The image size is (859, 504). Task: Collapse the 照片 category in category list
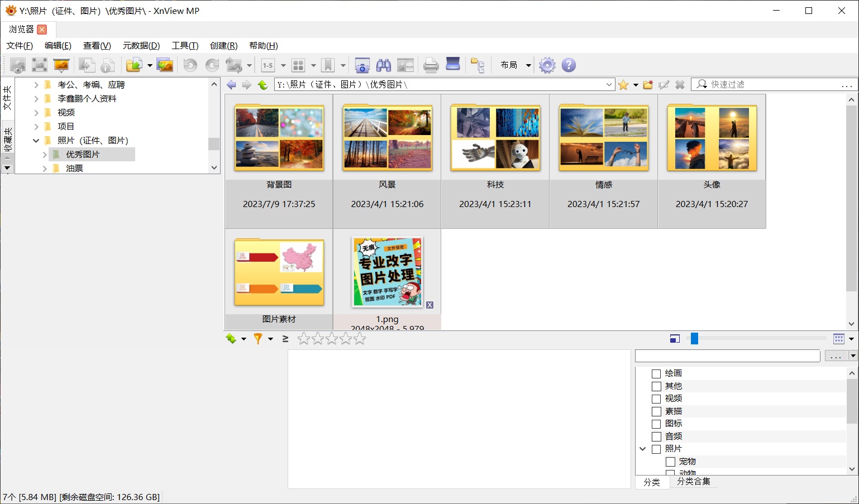tap(642, 449)
